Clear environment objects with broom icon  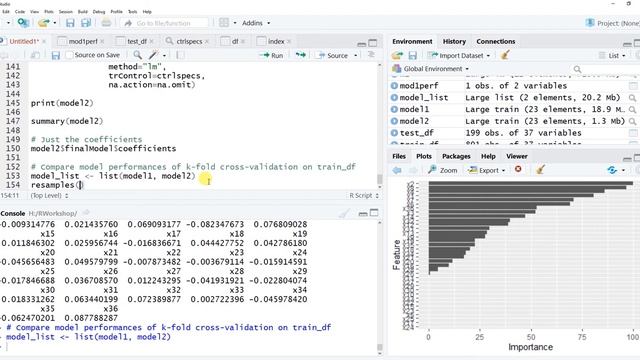pos(505,55)
